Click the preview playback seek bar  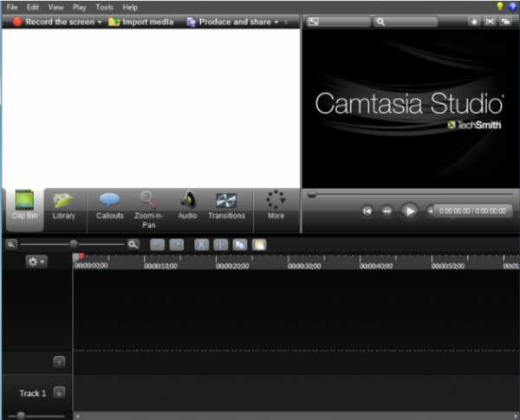click(407, 194)
